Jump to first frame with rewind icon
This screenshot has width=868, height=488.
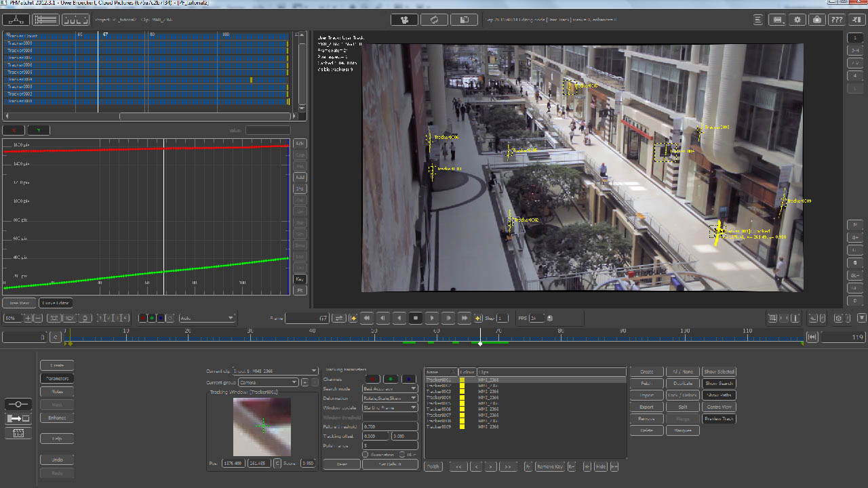pos(367,318)
